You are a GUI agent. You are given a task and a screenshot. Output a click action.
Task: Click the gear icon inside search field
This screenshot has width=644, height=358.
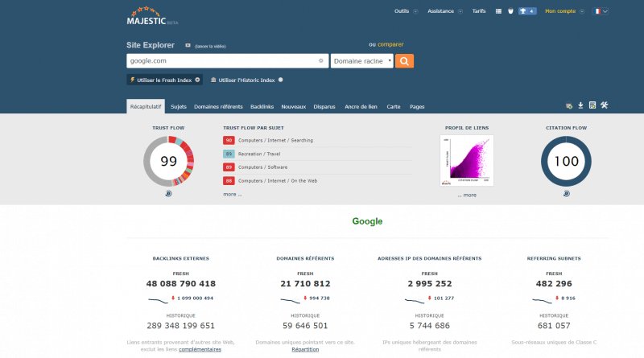pos(320,60)
